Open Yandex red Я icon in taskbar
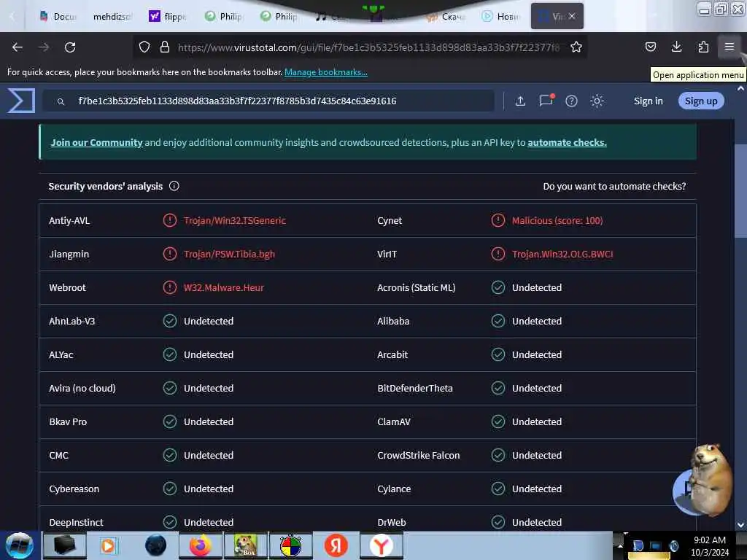The image size is (747, 560). pos(336,545)
